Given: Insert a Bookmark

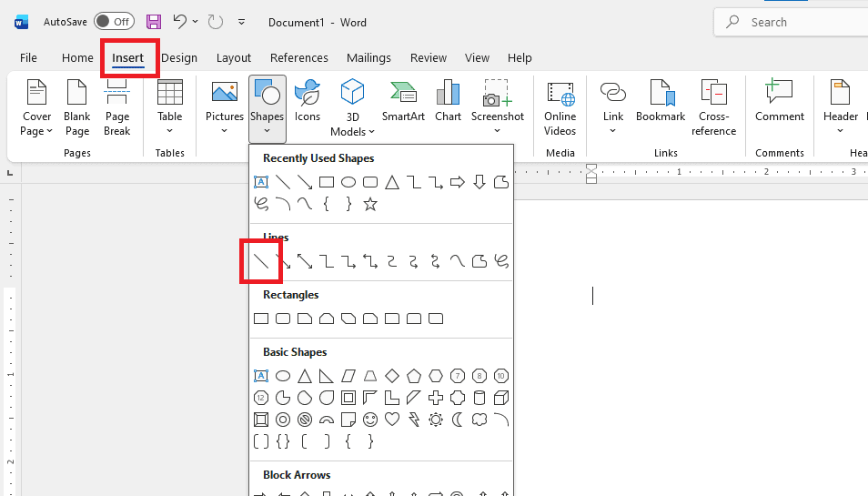Looking at the screenshot, I should [x=661, y=101].
